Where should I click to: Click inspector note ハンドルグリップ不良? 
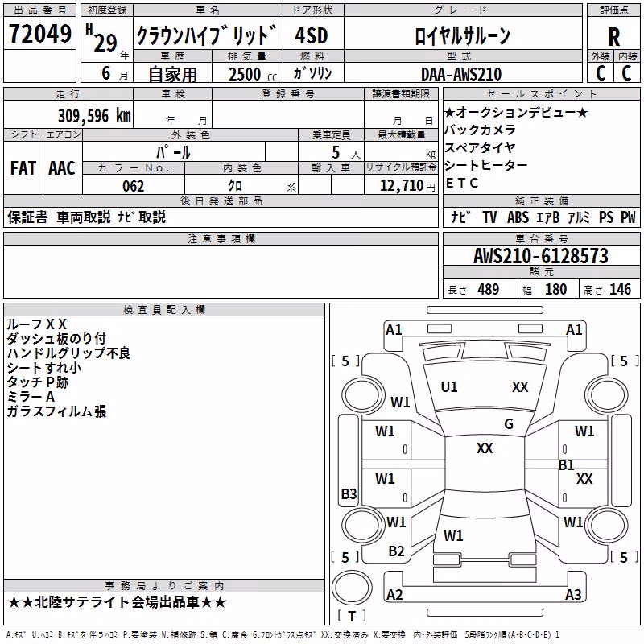point(68,353)
